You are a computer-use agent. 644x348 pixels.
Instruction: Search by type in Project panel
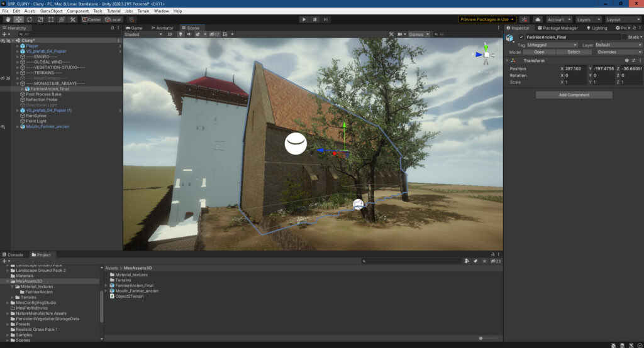click(x=467, y=261)
